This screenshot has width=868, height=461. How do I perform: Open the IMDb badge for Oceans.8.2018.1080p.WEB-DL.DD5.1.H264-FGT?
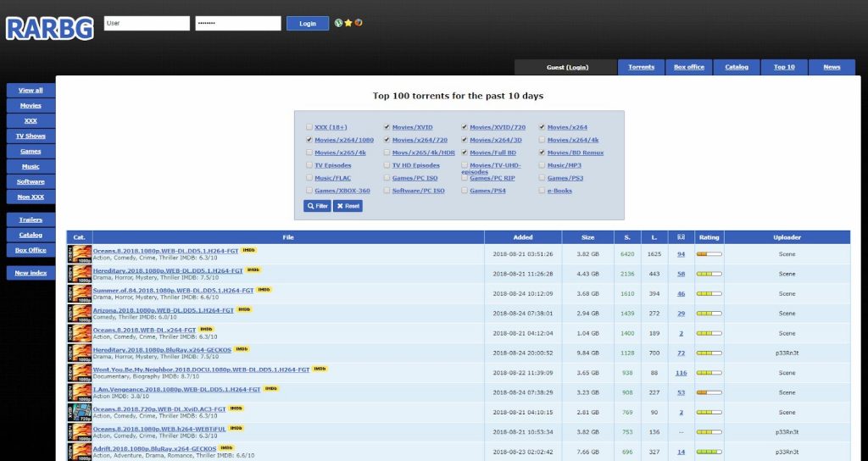tap(249, 250)
